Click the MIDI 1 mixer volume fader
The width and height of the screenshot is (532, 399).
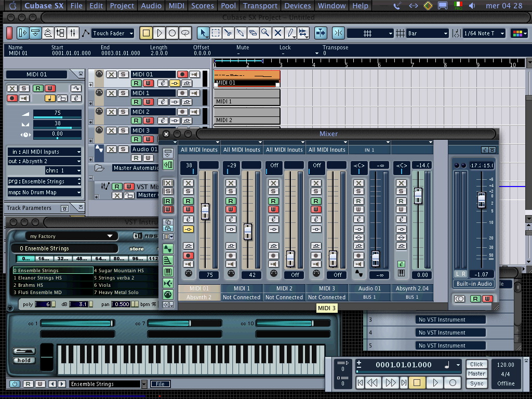point(248,231)
